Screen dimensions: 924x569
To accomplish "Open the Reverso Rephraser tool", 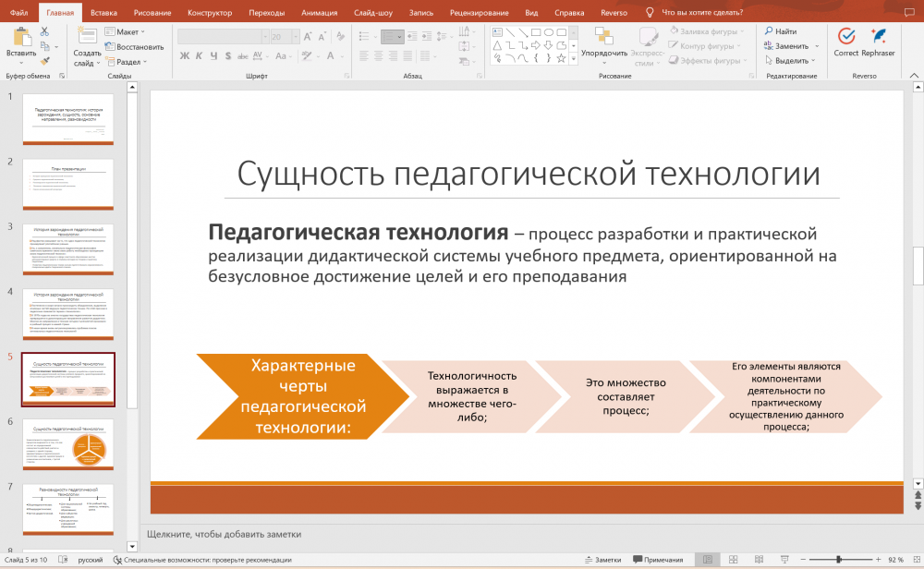I will tap(878, 36).
